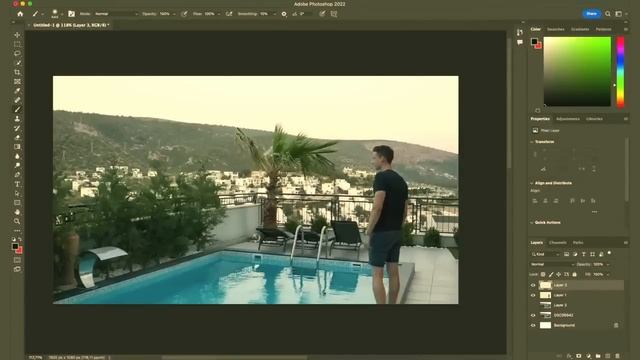Viewport: 640px width, 360px height.
Task: Select the Eyedropper tool
Action: coord(17,91)
